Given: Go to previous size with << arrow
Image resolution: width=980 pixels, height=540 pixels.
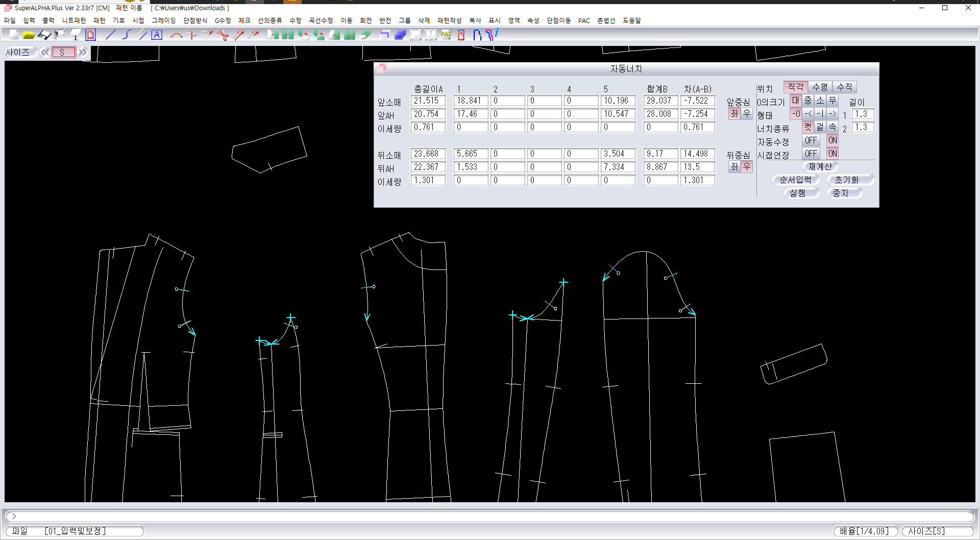Looking at the screenshot, I should [x=45, y=52].
